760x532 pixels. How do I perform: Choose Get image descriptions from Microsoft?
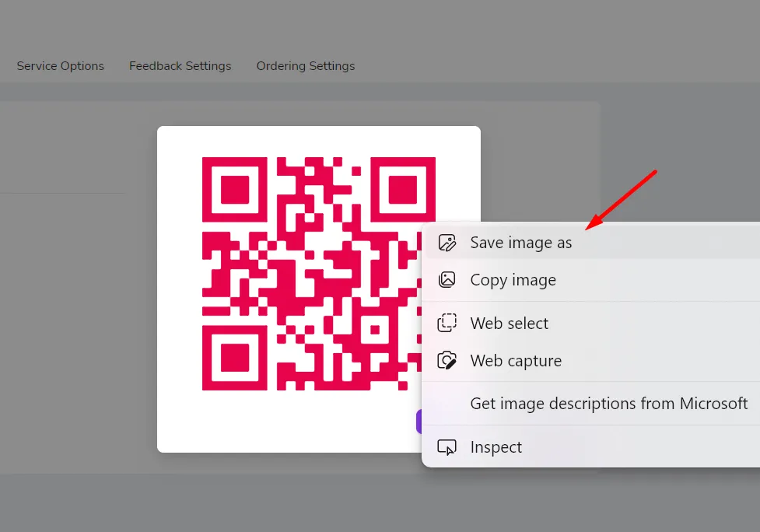pyautogui.click(x=592, y=403)
